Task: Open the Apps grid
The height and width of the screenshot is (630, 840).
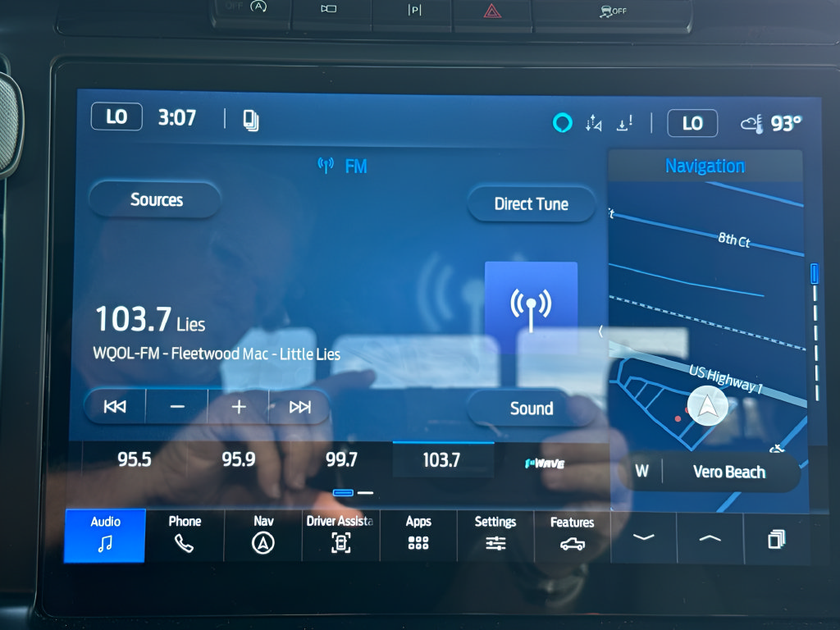Action: 418,535
